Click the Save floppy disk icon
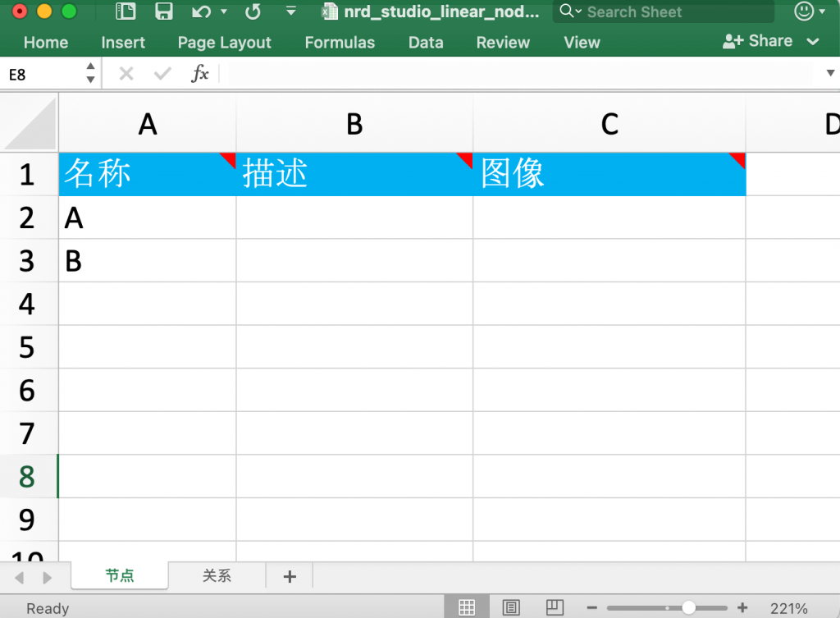 click(x=164, y=11)
